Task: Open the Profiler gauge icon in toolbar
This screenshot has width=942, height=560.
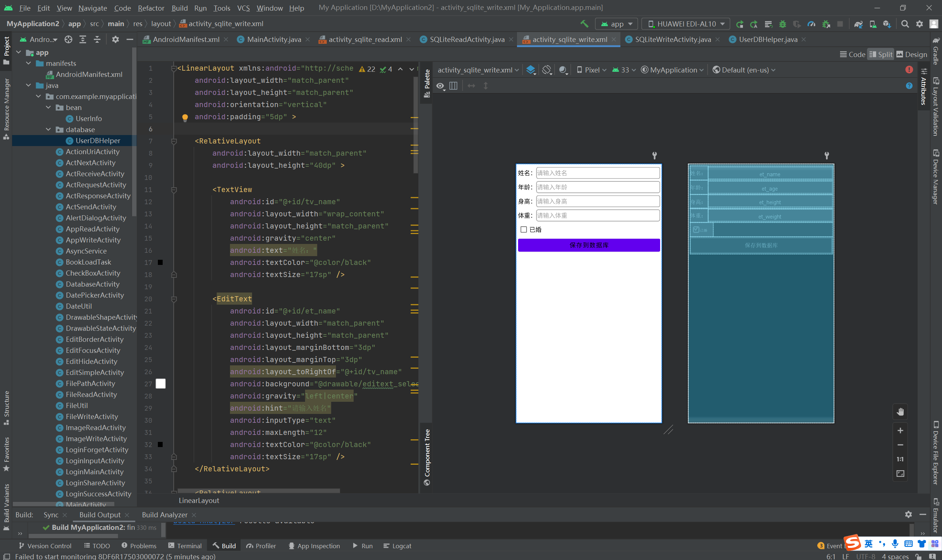Action: [x=811, y=24]
